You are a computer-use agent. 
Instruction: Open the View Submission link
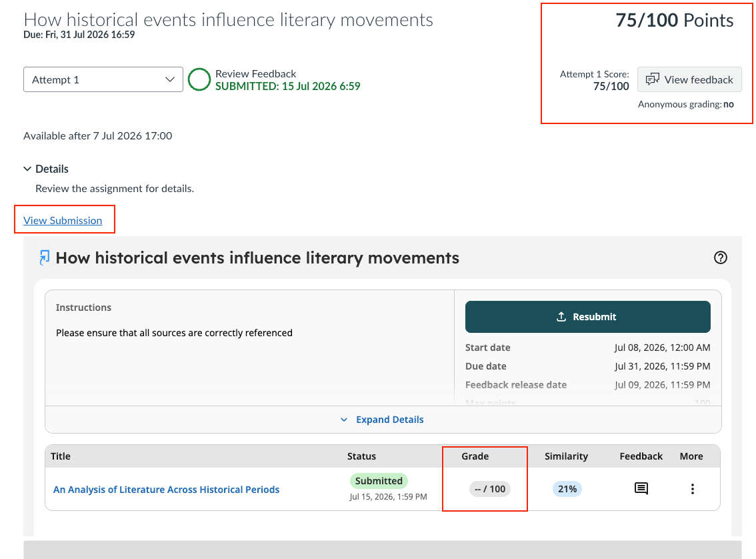(x=63, y=220)
